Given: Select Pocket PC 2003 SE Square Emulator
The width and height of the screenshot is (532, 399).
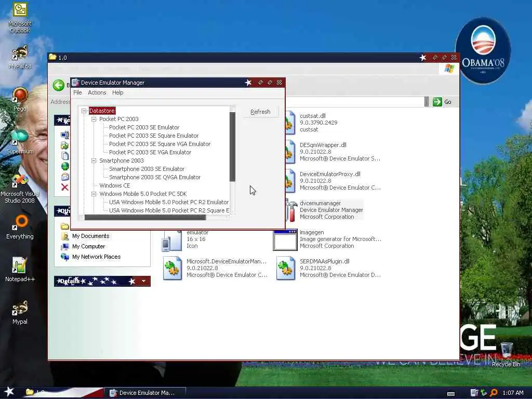Looking at the screenshot, I should point(154,136).
